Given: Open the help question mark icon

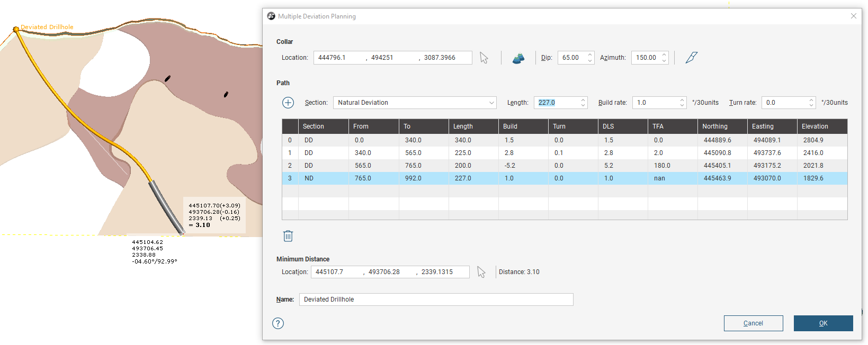Looking at the screenshot, I should [x=278, y=323].
